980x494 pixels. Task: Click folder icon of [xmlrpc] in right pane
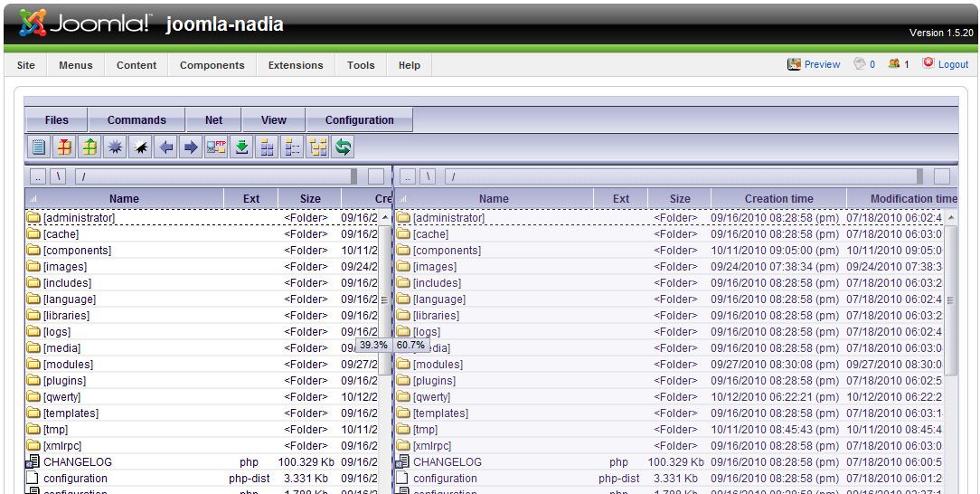coord(403,445)
